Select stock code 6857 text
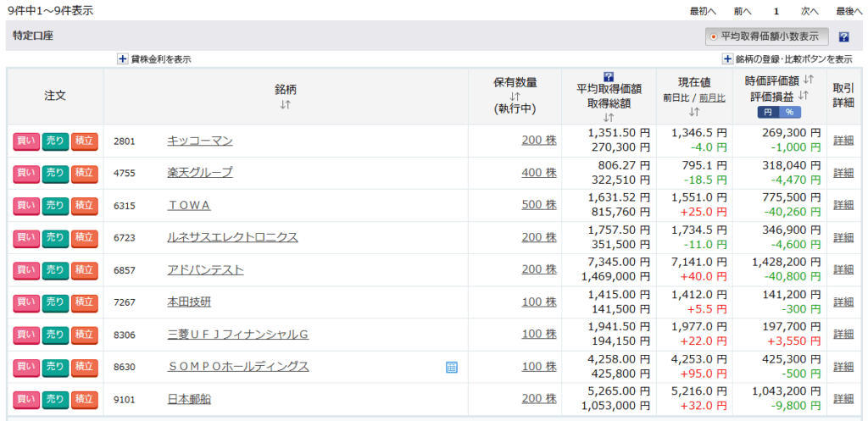This screenshot has height=421, width=868. point(124,270)
